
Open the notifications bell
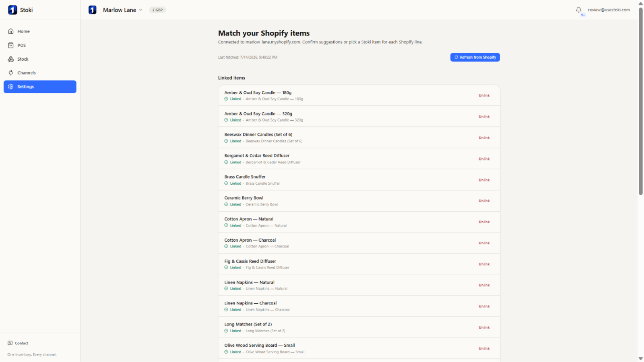click(578, 10)
